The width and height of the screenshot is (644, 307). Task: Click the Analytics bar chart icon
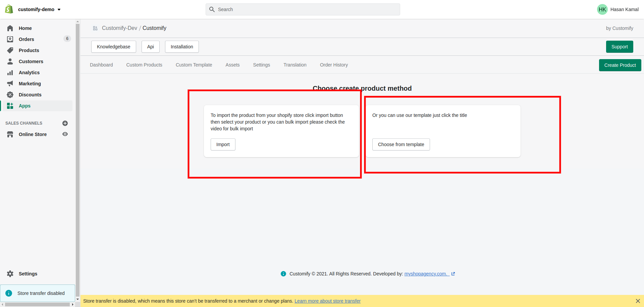[x=10, y=73]
